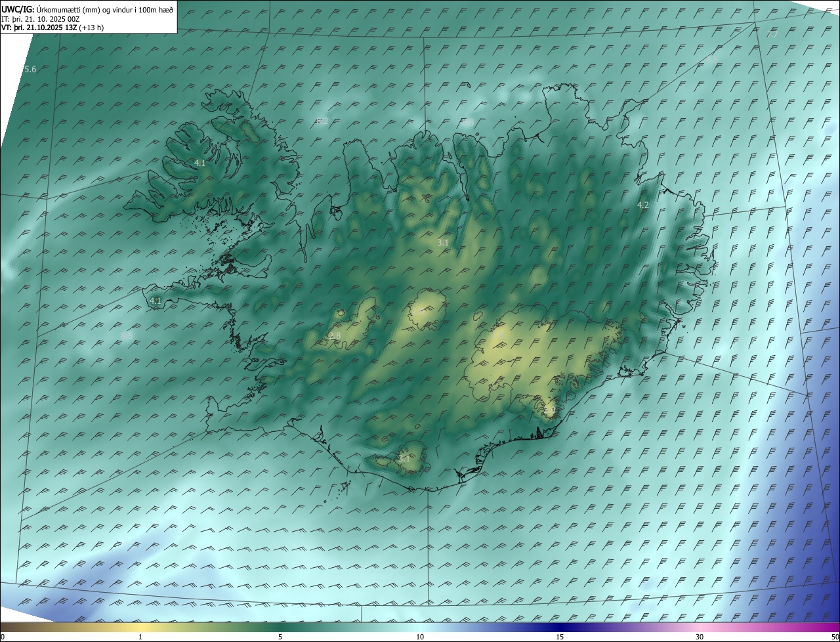
Task: Click the 4.1 value on the Westfjords
Action: [x=199, y=163]
